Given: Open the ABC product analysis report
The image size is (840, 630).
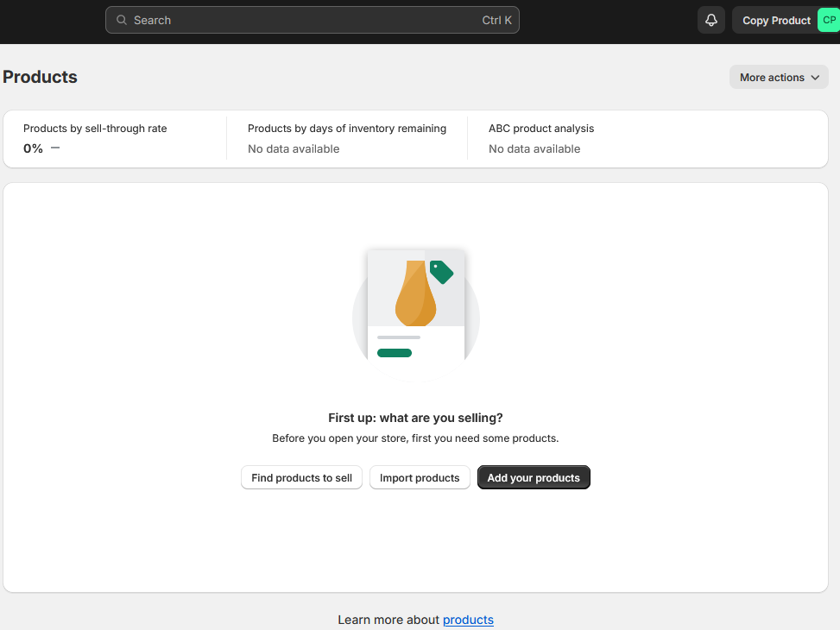Looking at the screenshot, I should click(541, 129).
